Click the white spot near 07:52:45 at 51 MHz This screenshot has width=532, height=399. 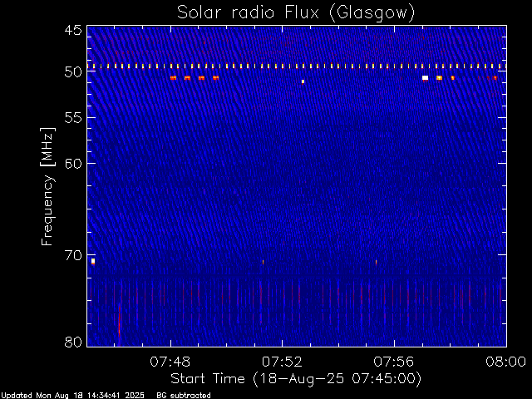coord(303,81)
